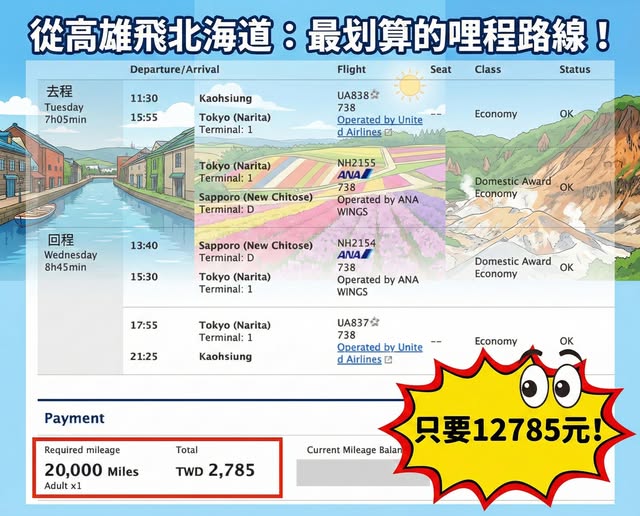This screenshot has width=640, height=516.
Task: Click the ANA logo under NH2154
Action: click(349, 255)
